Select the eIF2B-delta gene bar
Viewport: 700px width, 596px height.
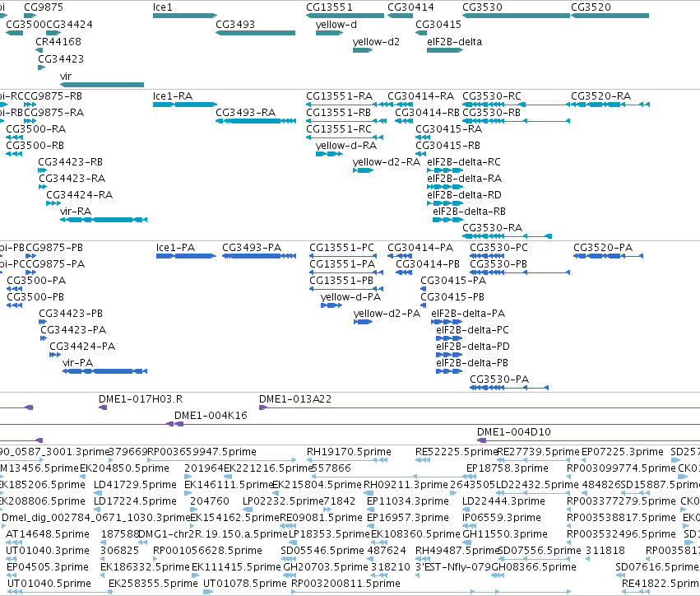[x=445, y=49]
